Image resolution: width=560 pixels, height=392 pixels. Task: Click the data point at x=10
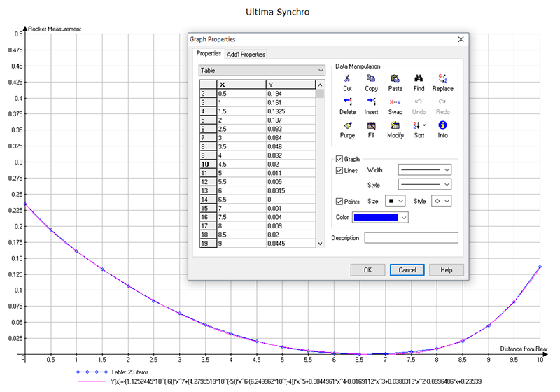(540, 267)
